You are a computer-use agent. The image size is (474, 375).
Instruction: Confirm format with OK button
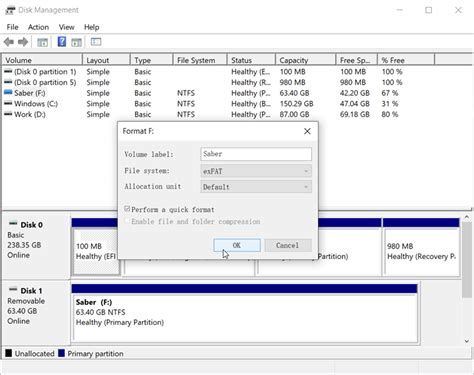(237, 245)
